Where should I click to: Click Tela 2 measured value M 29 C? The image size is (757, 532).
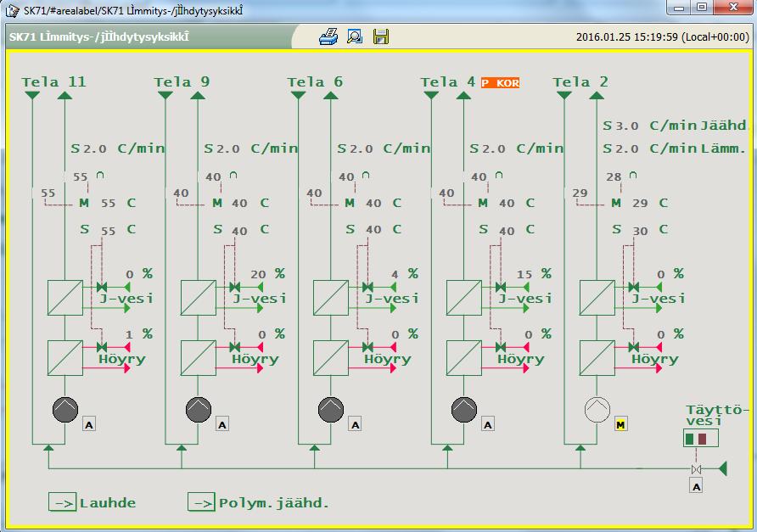click(640, 204)
